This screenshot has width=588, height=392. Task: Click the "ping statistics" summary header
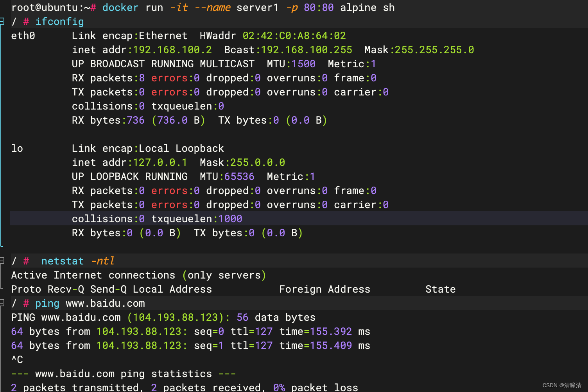tap(166, 374)
